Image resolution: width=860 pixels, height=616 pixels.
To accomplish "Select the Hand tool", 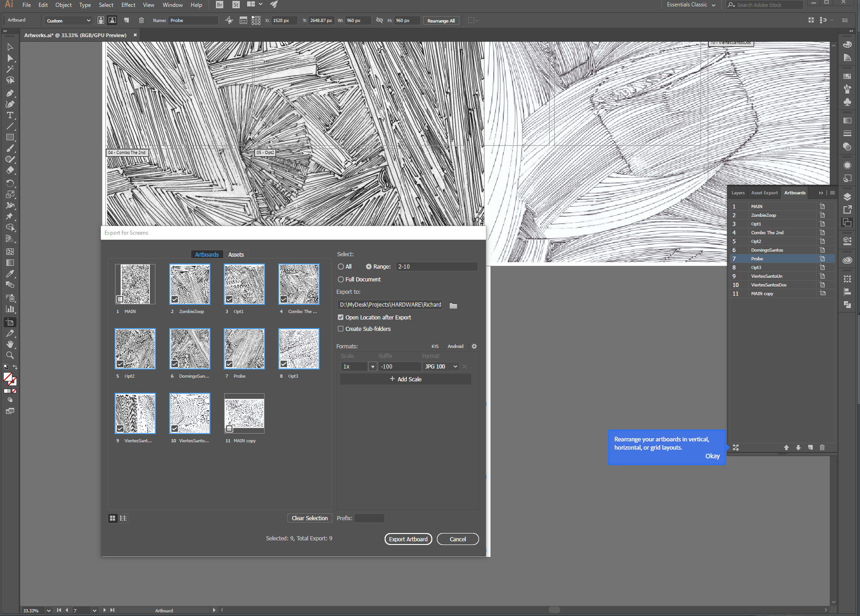I will [10, 345].
